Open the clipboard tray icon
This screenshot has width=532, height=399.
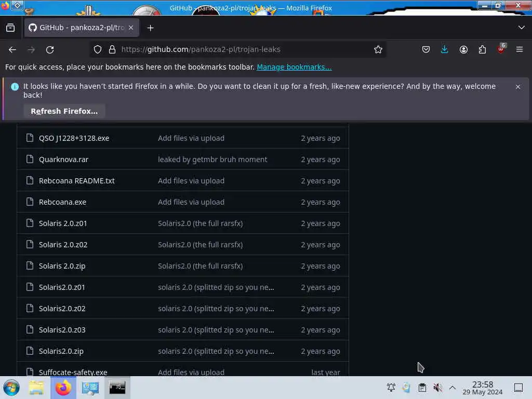pyautogui.click(x=422, y=388)
